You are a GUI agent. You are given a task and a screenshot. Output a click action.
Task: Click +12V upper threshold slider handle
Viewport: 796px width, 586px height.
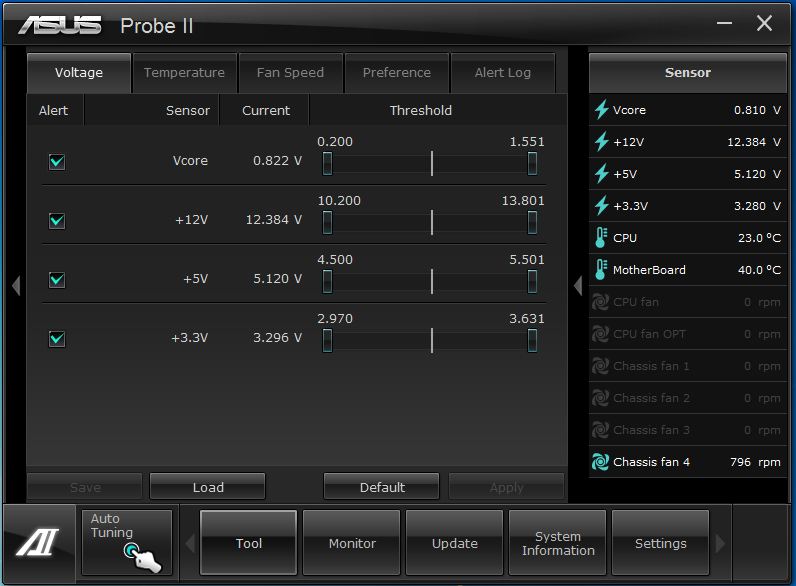532,222
